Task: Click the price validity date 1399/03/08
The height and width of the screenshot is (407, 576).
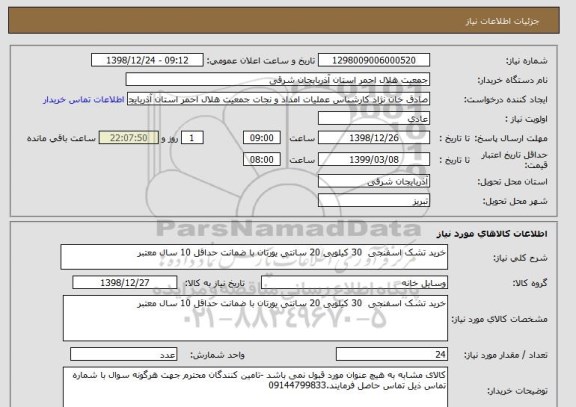Action: pos(374,160)
